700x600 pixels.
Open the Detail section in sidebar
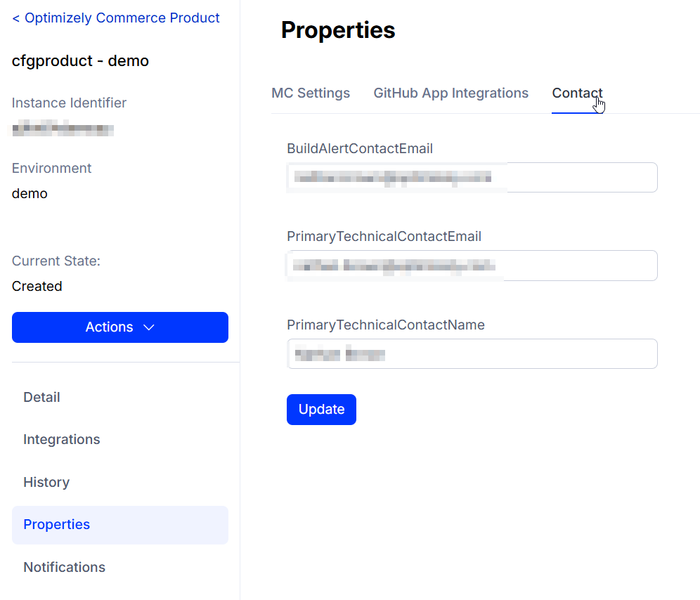[41, 397]
